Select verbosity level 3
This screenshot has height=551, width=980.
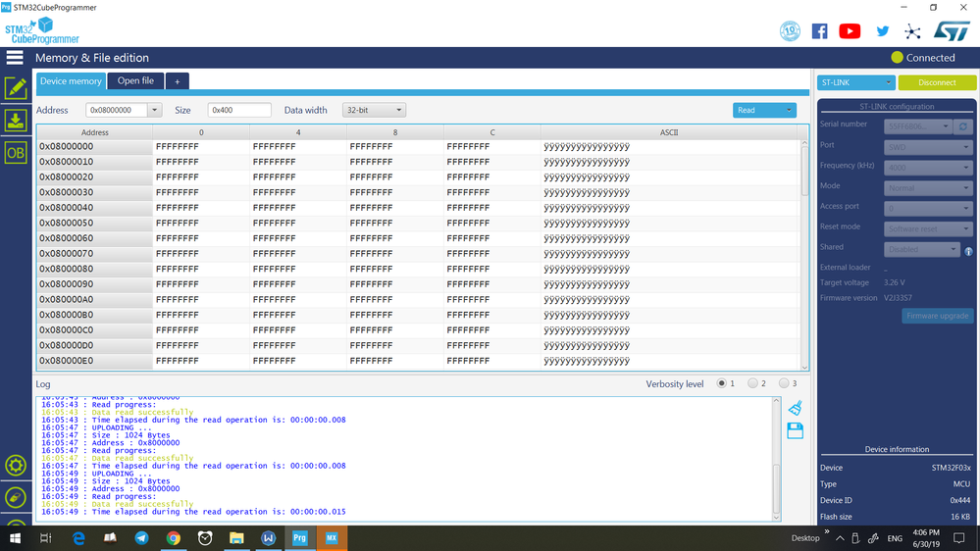pyautogui.click(x=784, y=383)
